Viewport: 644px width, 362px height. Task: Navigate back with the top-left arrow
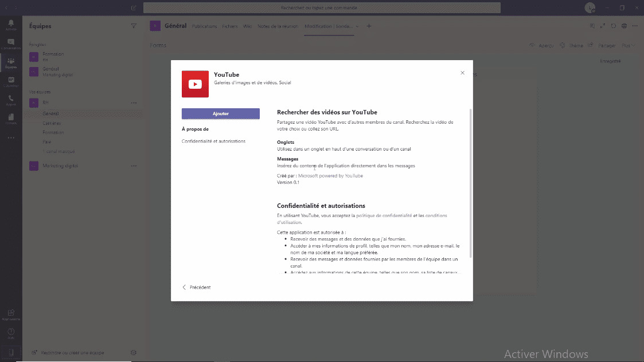6,8
